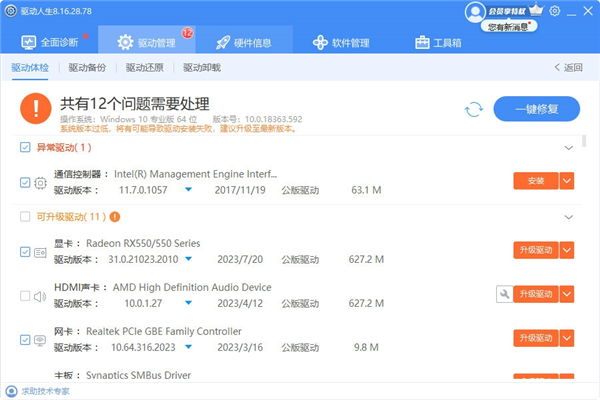
Task: Click the 软件管理 flower icon
Action: [320, 42]
